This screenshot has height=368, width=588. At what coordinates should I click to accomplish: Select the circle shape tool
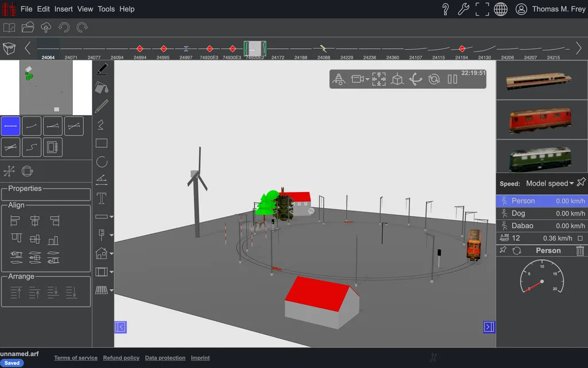click(x=102, y=162)
